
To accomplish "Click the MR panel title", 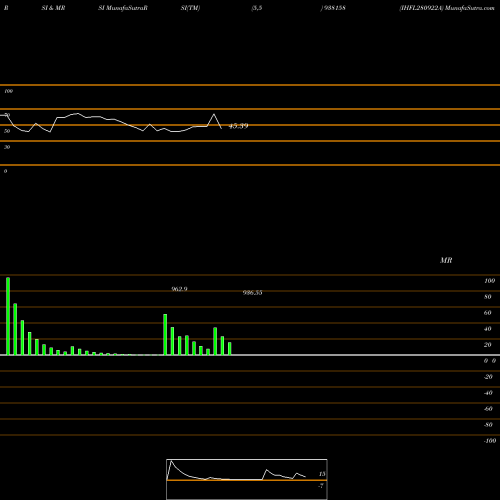I will 446,260.
